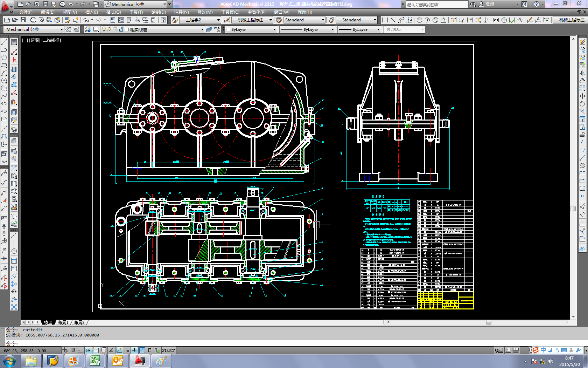Click the Plot (printer) icon in standard toolbar
Image resolution: width=588 pixels, height=368 pixels.
point(33,20)
